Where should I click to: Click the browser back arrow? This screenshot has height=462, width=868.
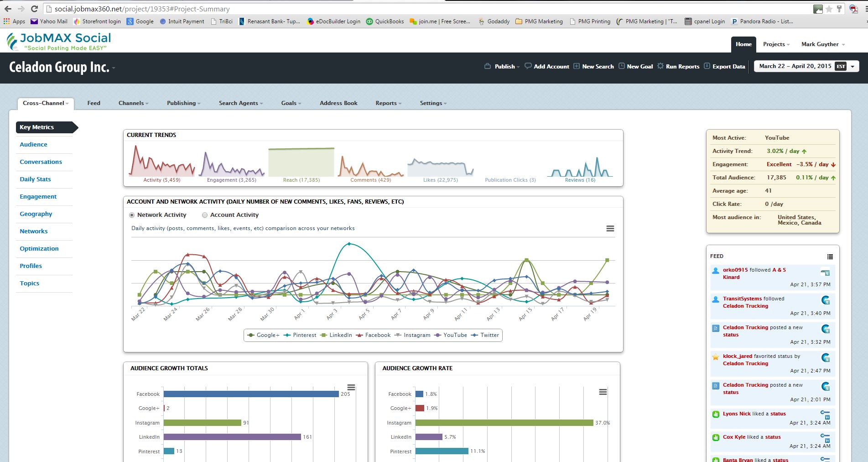pyautogui.click(x=8, y=9)
